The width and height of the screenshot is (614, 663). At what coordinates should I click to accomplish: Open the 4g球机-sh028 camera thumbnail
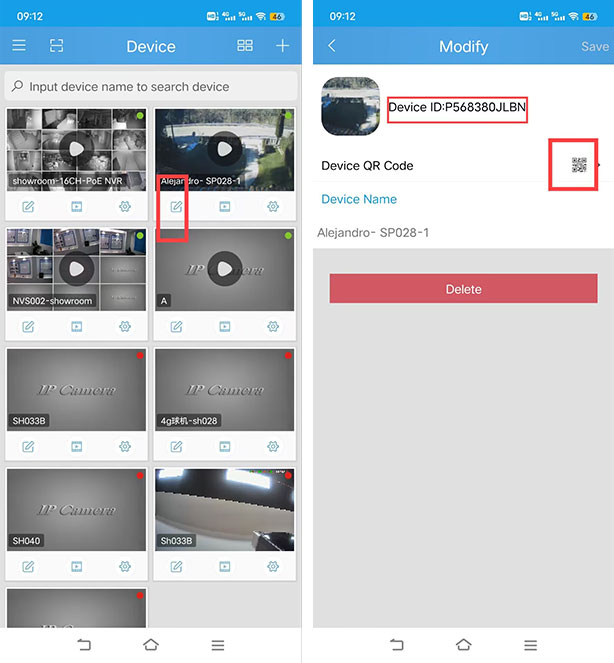tap(225, 390)
